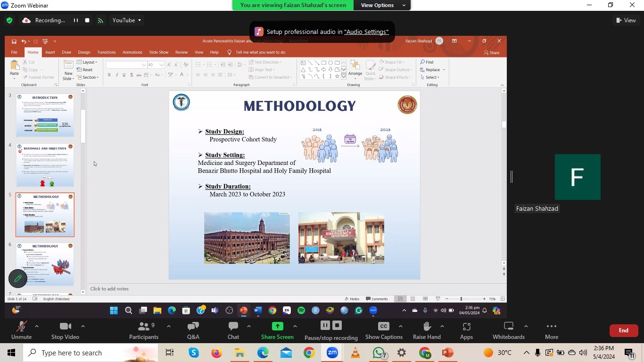Viewport: 644px width, 362px height.
Task: Expand options arrow beside Chat
Action: [x=249, y=326]
